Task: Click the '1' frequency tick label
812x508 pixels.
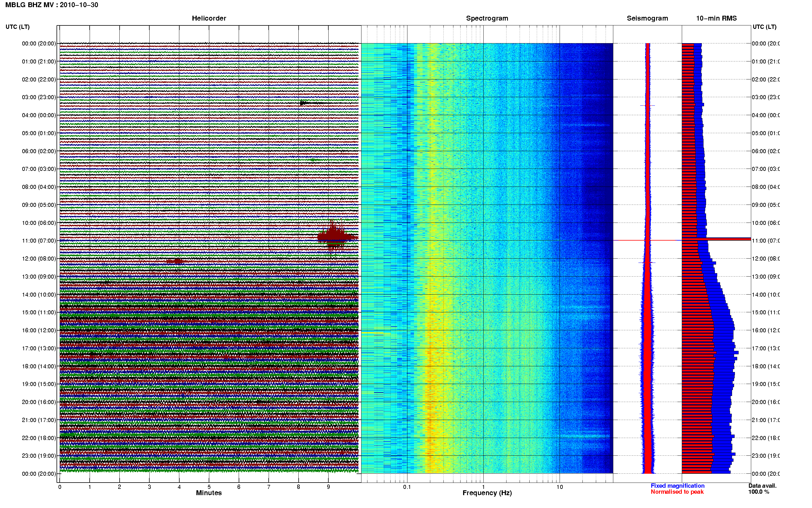Action: coord(483,487)
